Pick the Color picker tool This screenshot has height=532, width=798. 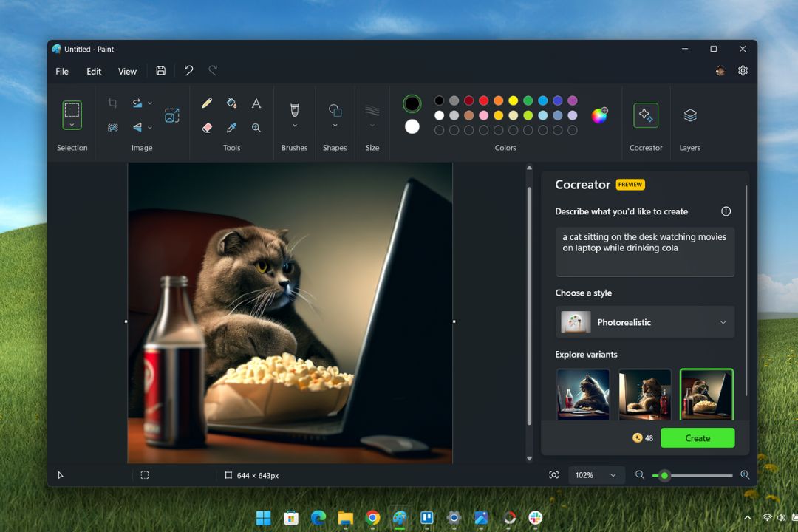[231, 127]
